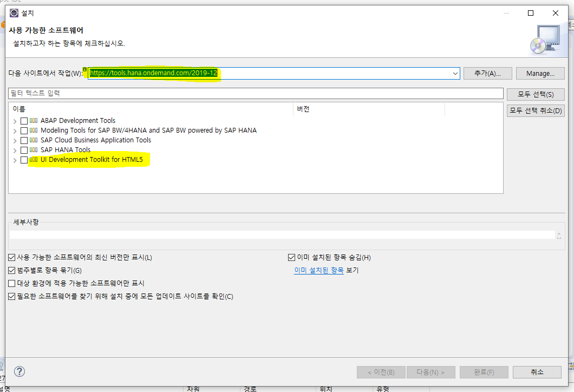
Task: Click the help question mark icon
Action: (19, 371)
